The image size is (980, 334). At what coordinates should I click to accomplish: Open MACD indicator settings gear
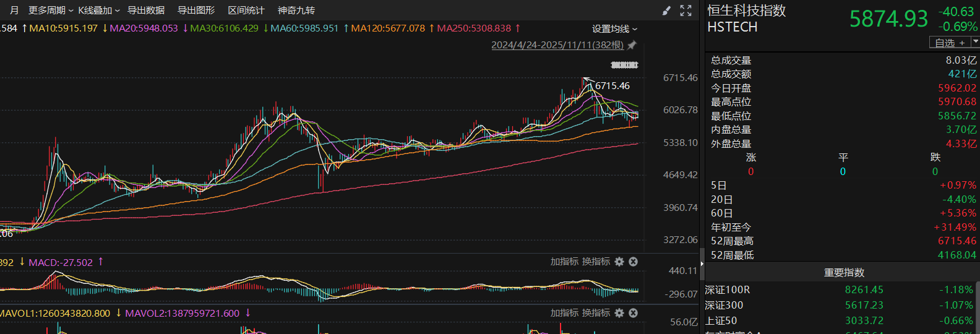619,262
